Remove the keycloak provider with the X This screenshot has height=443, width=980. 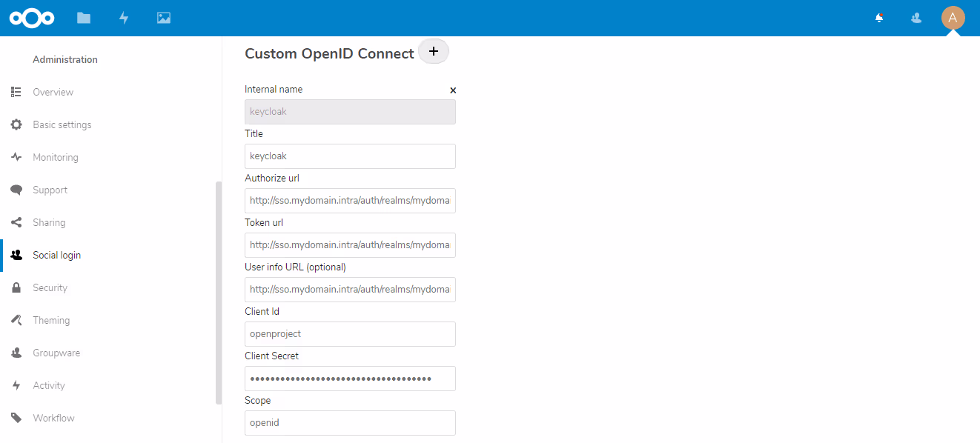click(x=453, y=90)
